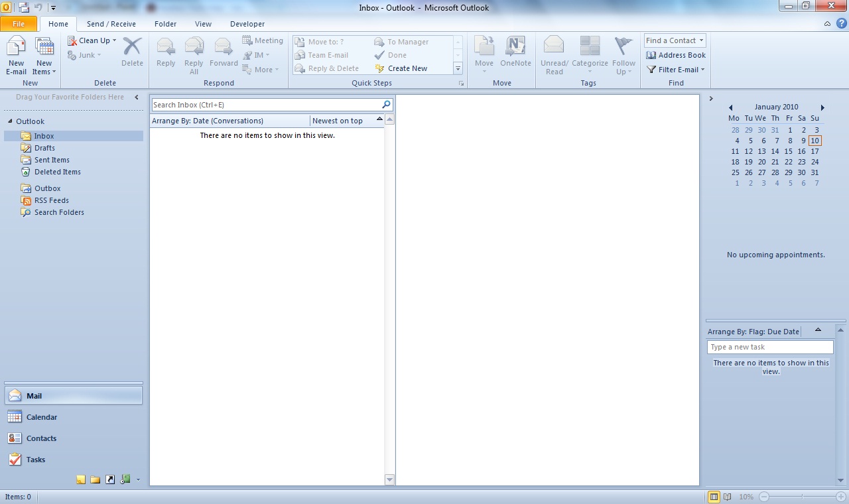This screenshot has width=849, height=504.
Task: Click the Meeting reply button
Action: click(x=263, y=40)
